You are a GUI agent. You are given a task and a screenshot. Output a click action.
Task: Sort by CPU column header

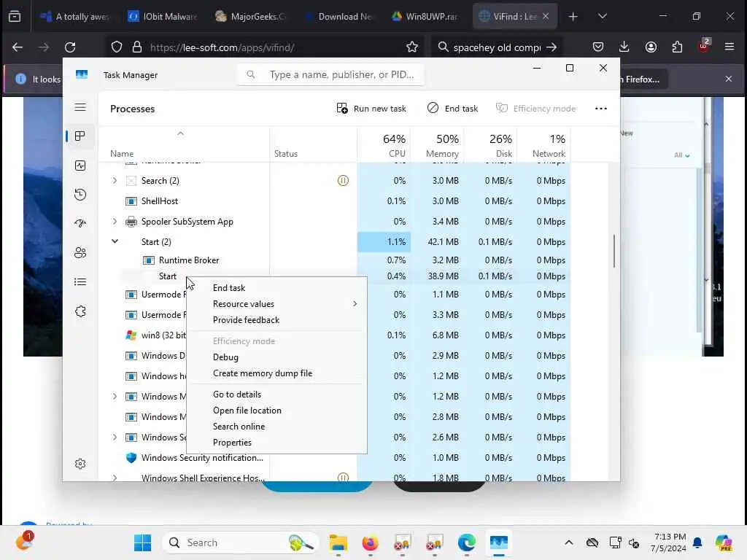pos(384,145)
